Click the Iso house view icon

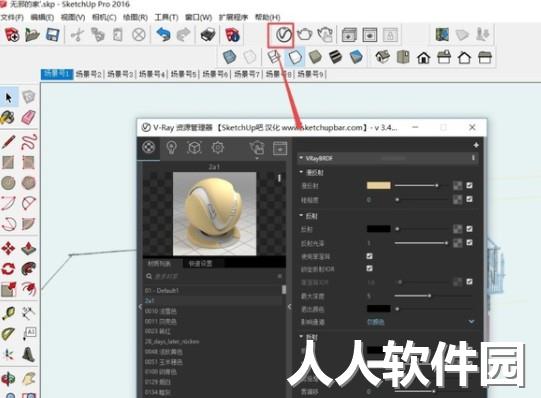[382, 57]
